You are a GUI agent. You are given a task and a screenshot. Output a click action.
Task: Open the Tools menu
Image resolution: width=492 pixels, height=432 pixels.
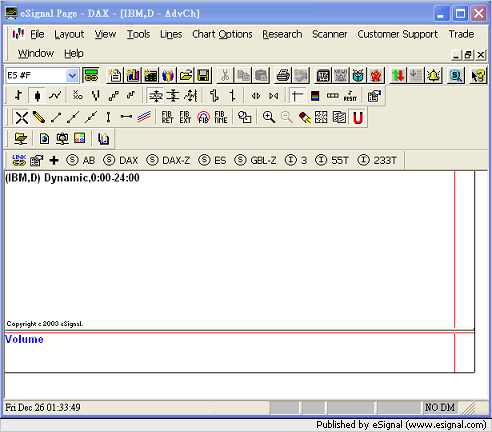[x=138, y=34]
